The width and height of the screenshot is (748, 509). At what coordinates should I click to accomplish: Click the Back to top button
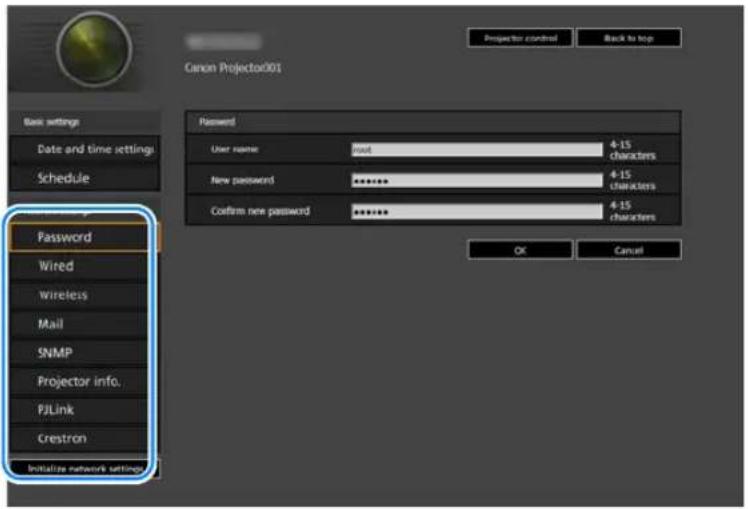point(629,38)
